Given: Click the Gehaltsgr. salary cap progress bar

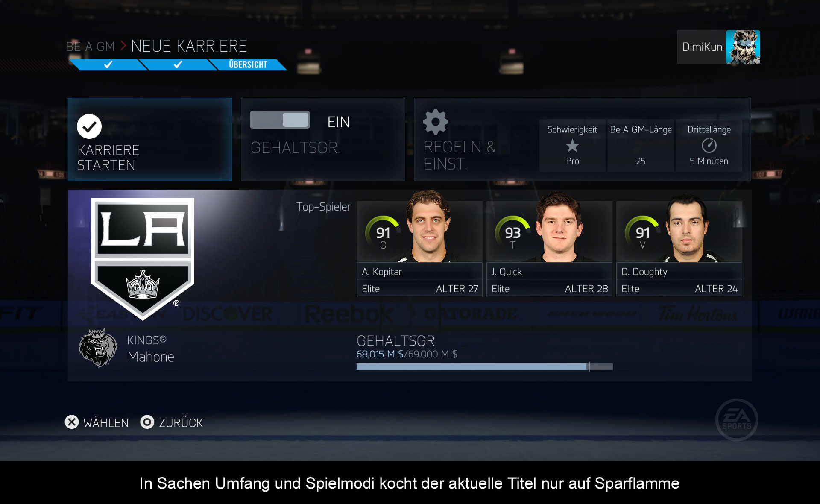Looking at the screenshot, I should tap(484, 366).
